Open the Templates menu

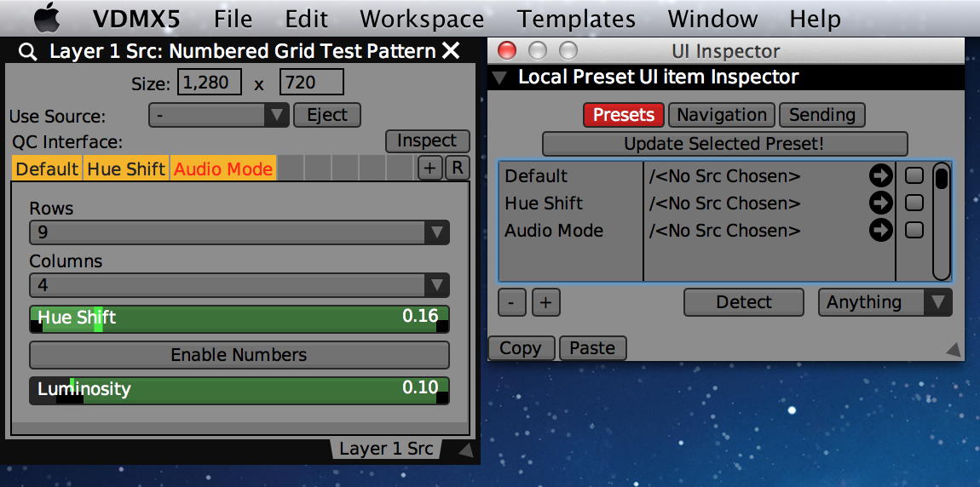tap(576, 19)
